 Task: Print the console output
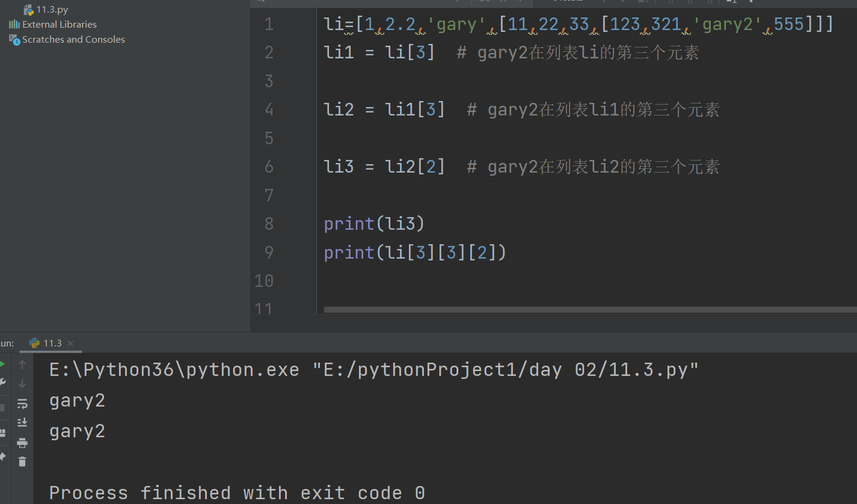point(22,443)
